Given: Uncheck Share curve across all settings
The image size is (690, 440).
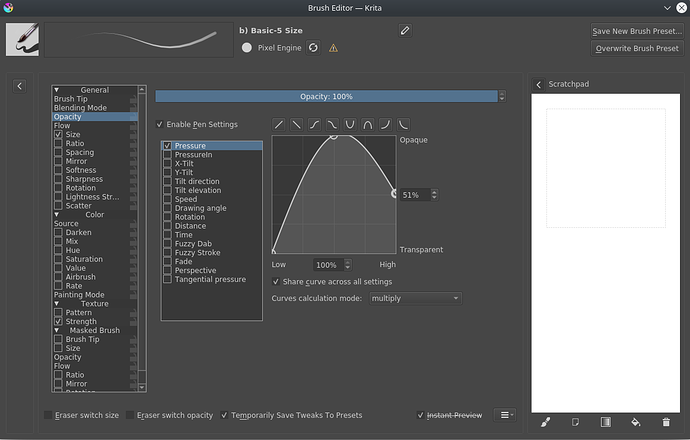Looking at the screenshot, I should pos(277,282).
